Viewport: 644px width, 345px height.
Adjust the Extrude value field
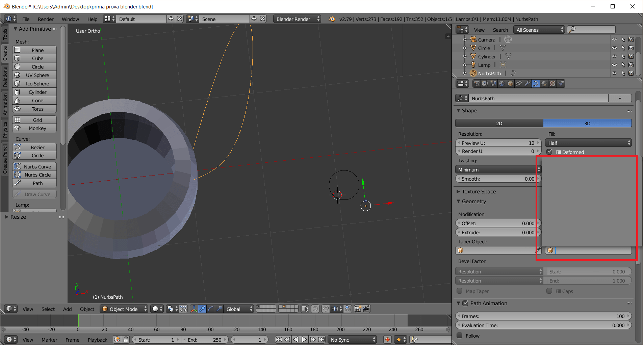coord(498,232)
